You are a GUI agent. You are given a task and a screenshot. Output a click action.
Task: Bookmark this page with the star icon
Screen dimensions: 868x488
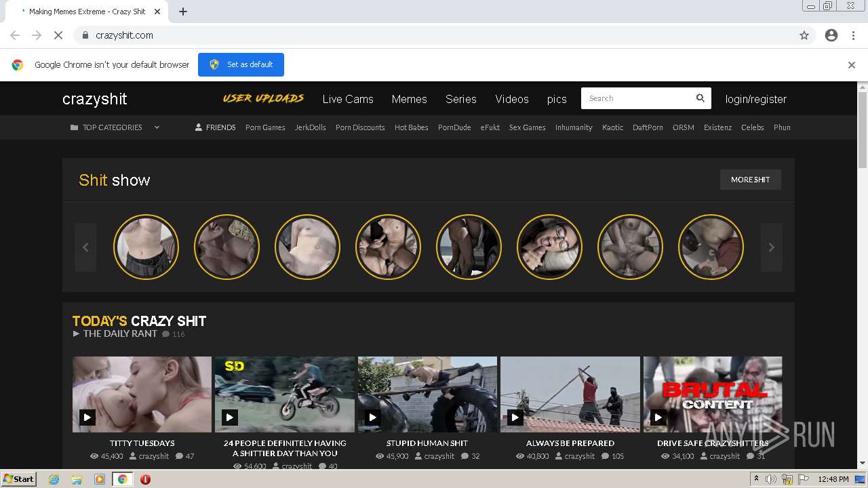(x=804, y=35)
